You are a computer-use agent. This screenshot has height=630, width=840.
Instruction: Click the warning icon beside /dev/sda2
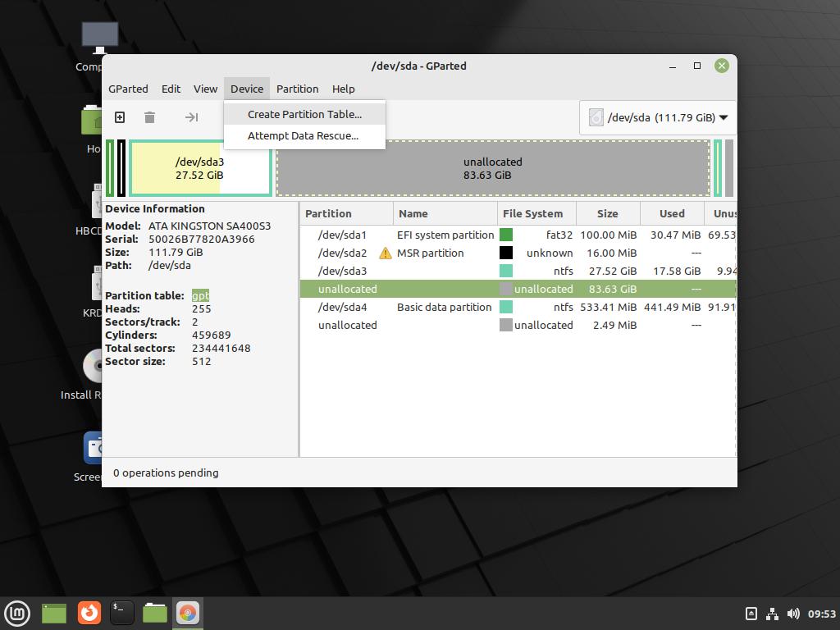click(386, 253)
